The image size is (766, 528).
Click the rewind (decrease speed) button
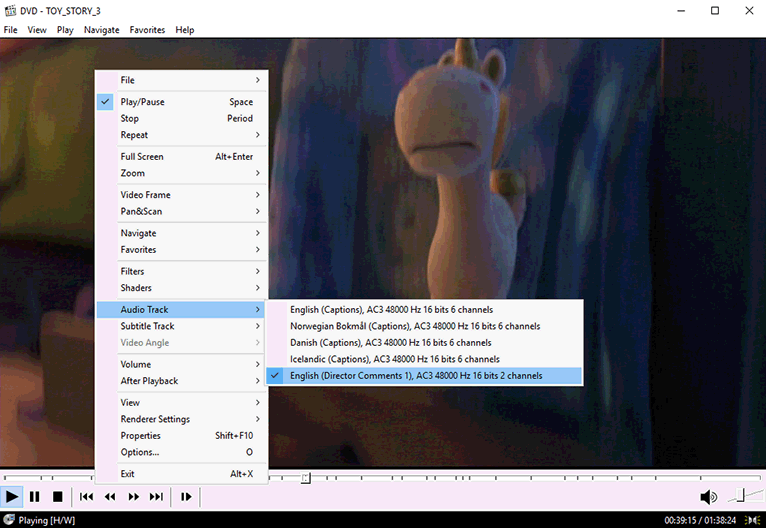click(x=110, y=497)
